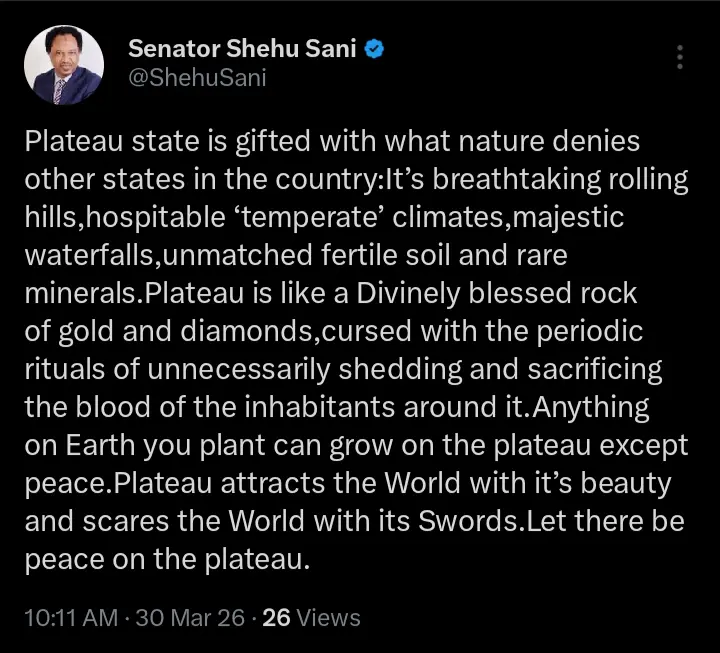Click the word 'waterfalls,unmatched' in the tweet

[193, 255]
